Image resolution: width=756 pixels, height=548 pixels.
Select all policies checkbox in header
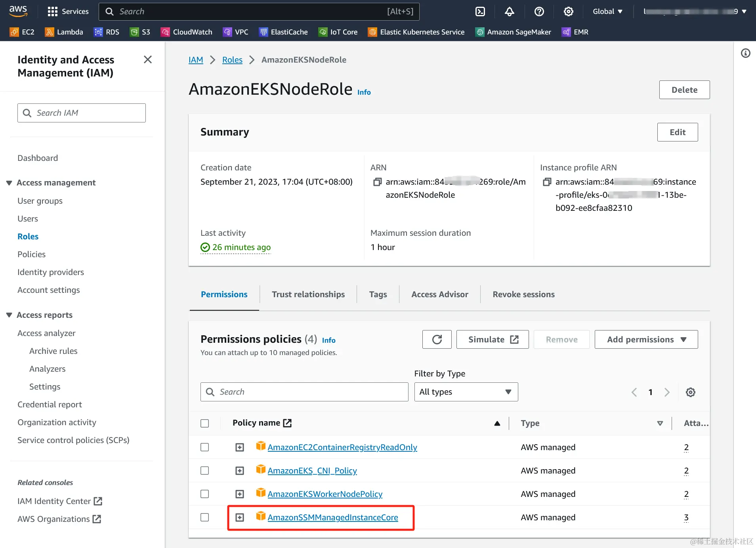(204, 423)
